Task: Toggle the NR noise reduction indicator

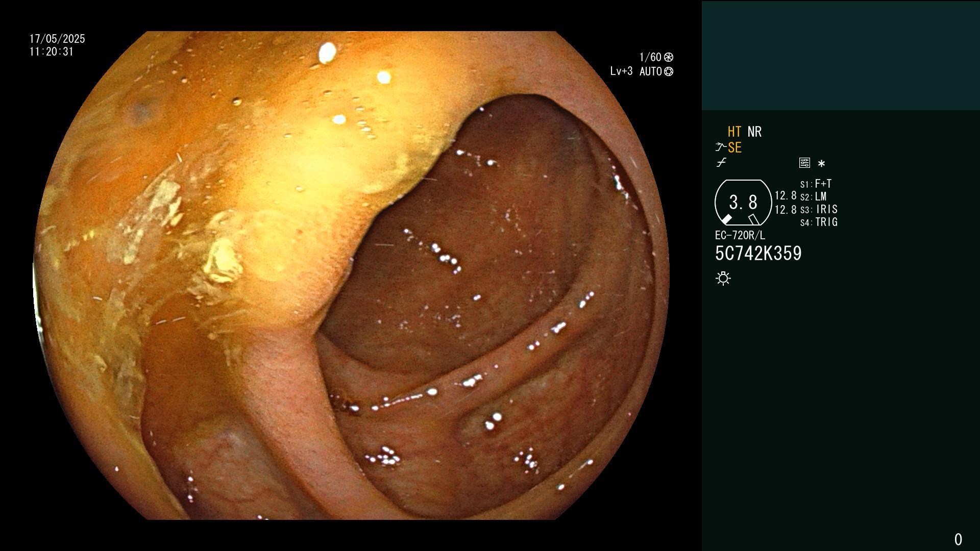Action: click(x=754, y=132)
